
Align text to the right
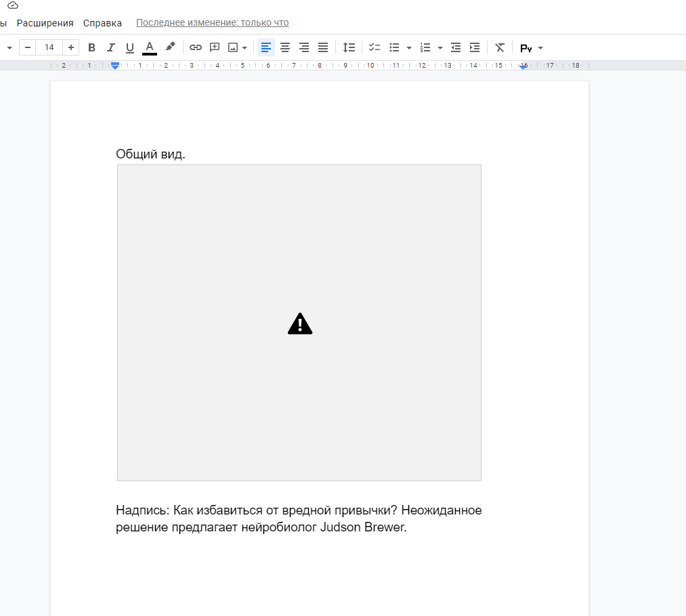click(x=304, y=47)
